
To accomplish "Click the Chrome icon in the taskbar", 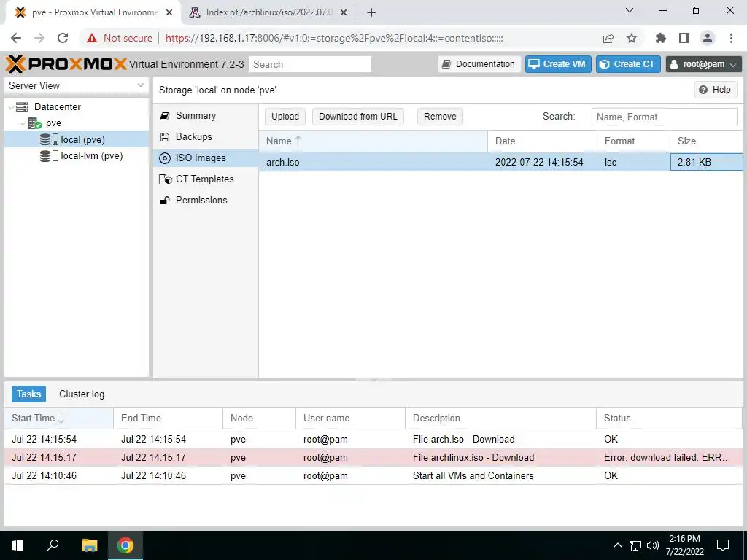I will pyautogui.click(x=125, y=545).
